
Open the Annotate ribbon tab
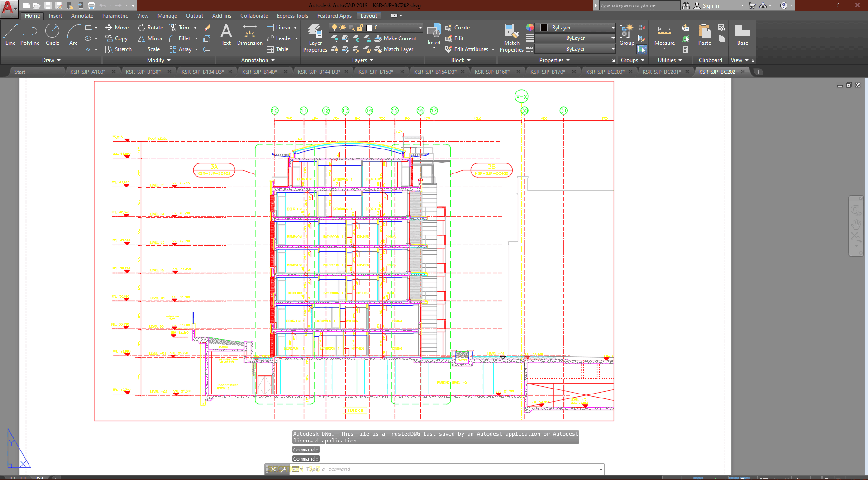pyautogui.click(x=82, y=16)
